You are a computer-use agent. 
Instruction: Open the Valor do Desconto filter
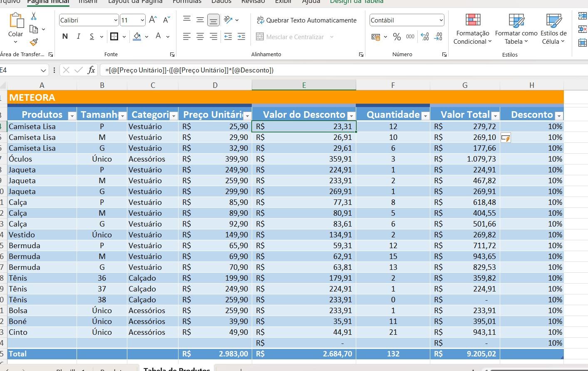[351, 116]
